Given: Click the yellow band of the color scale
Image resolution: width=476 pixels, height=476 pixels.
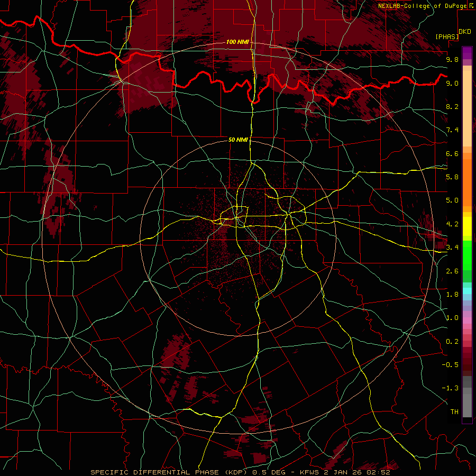Looking at the screenshot, I should tap(467, 226).
